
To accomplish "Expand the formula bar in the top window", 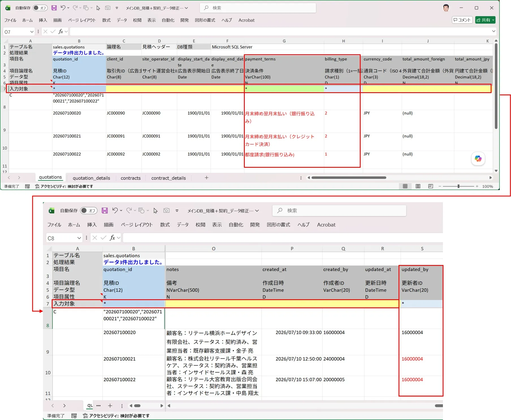I will coord(493,31).
